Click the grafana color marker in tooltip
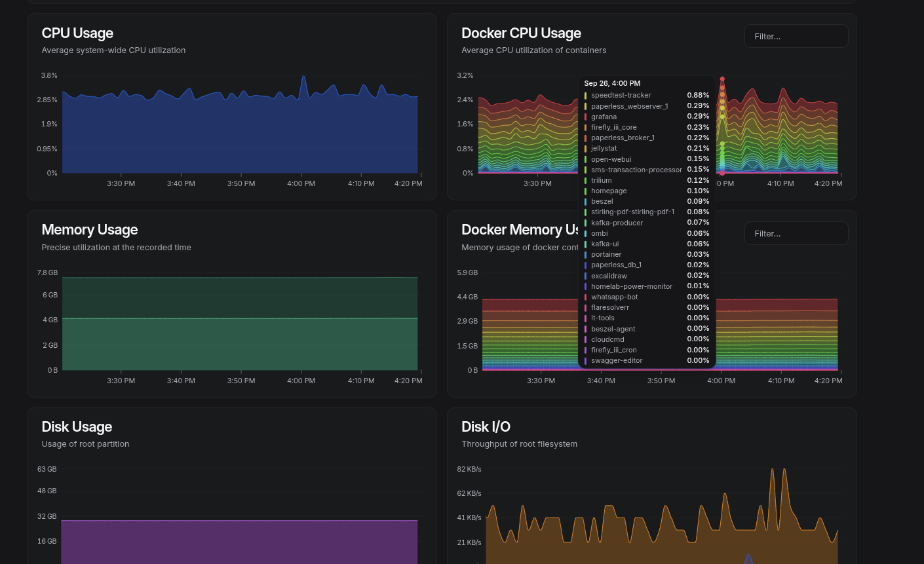The image size is (924, 564). pyautogui.click(x=585, y=117)
